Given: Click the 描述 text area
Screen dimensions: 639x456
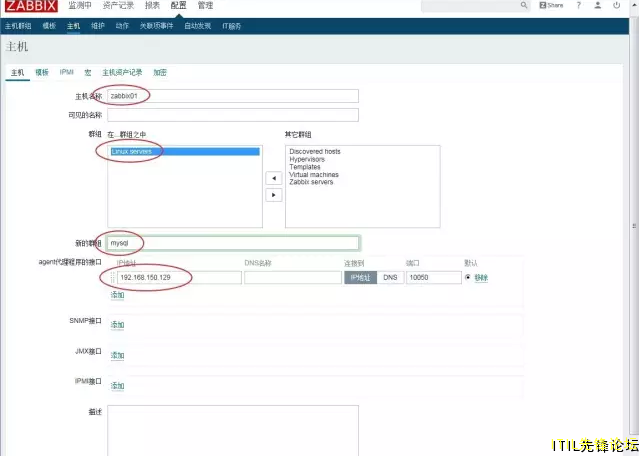Looking at the screenshot, I should point(233,430).
